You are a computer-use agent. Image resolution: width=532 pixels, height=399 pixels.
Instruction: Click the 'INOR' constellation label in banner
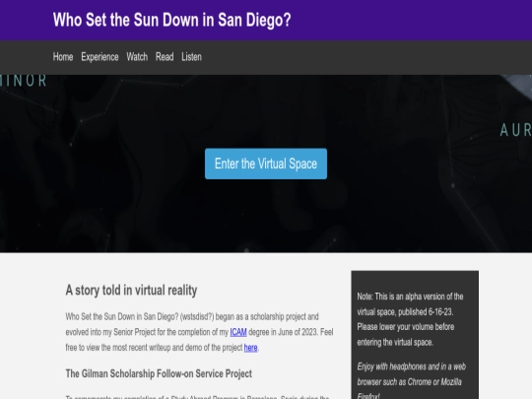[23, 81]
